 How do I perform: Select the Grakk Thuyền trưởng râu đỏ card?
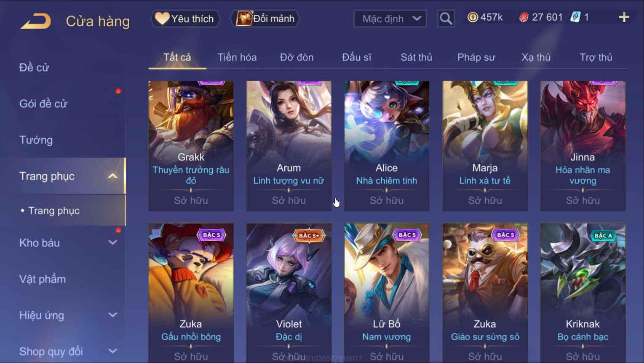[191, 146]
